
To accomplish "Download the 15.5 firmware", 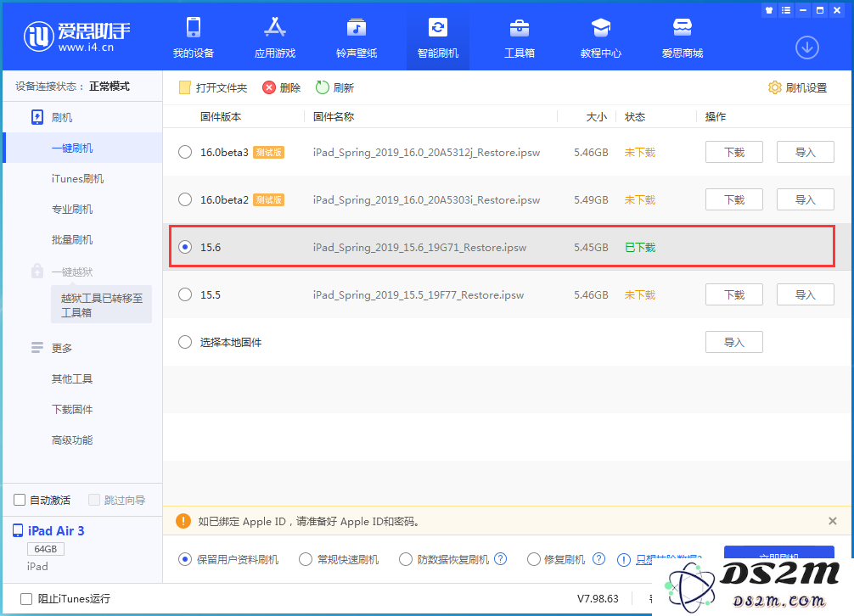I will [733, 294].
